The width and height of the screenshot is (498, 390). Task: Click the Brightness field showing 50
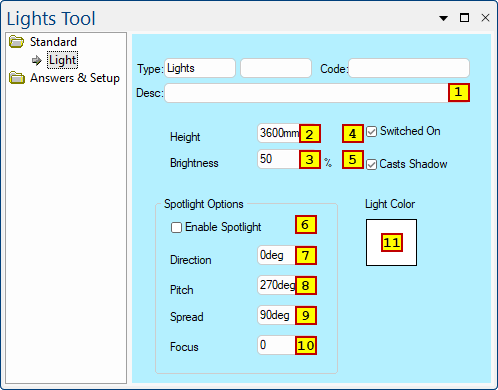coord(289,159)
